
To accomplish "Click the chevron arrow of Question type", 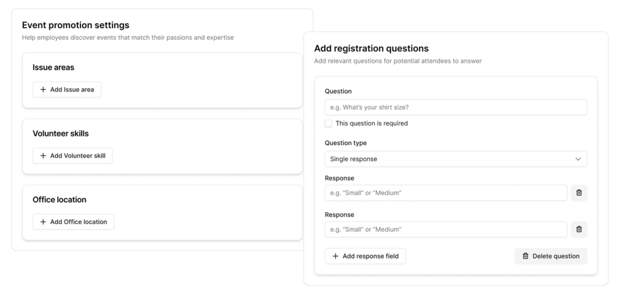I will click(x=578, y=159).
